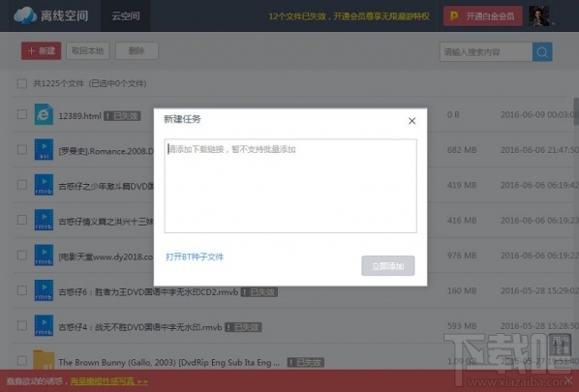Click the rmvb icon of 古惑仔情义篇
Image resolution: width=579 pixels, height=392 pixels.
point(44,220)
